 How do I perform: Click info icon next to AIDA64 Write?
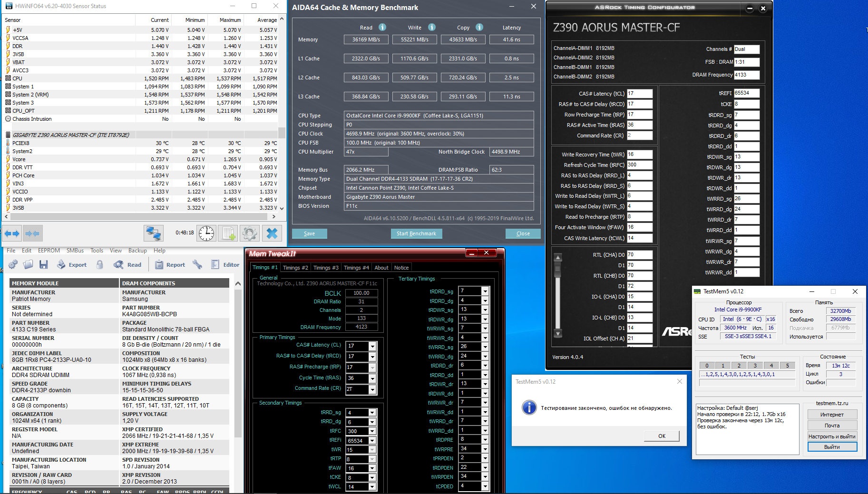click(x=432, y=27)
